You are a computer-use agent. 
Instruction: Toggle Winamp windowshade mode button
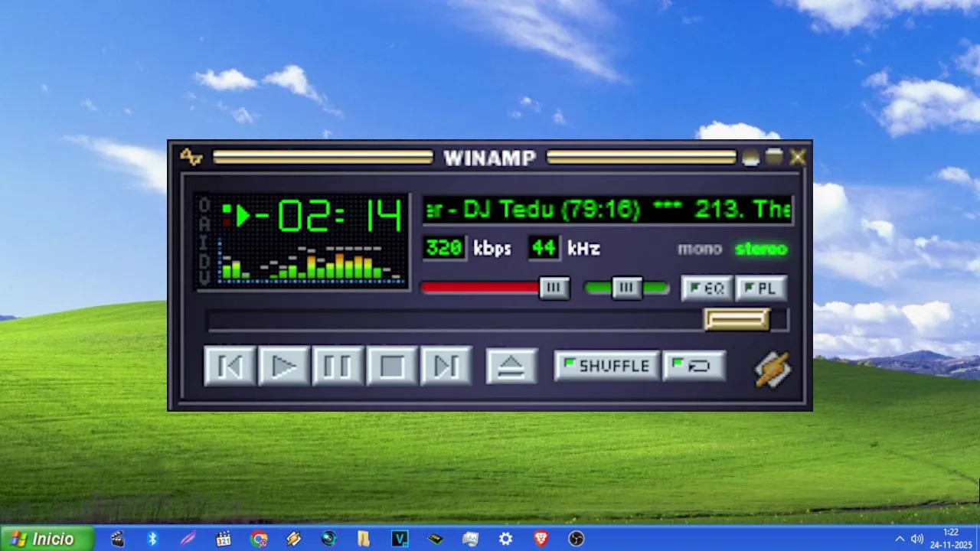[x=774, y=157]
